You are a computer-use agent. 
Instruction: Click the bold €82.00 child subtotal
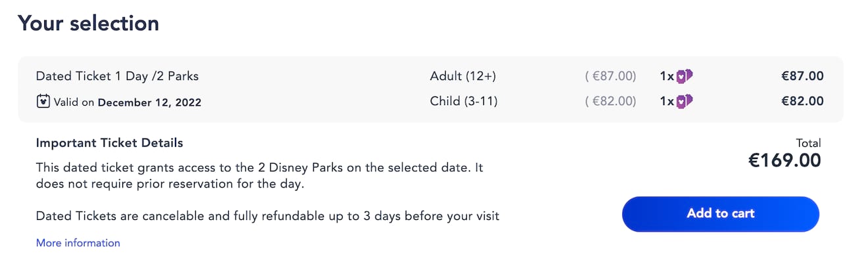pos(802,101)
